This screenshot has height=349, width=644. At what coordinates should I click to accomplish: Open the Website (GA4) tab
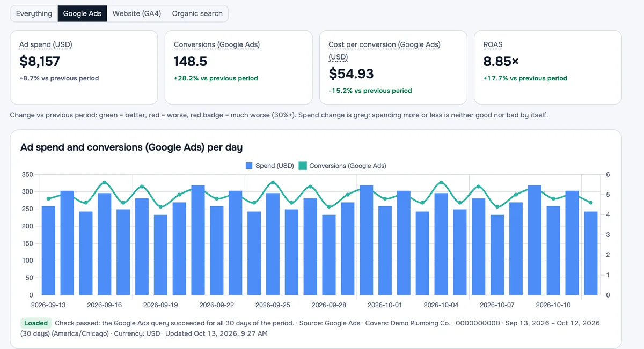point(137,13)
